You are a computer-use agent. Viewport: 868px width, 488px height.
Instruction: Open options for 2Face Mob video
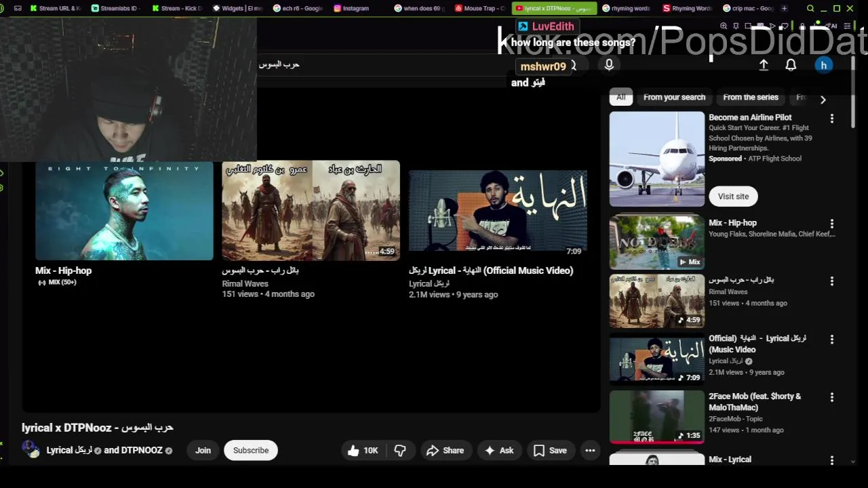point(832,397)
